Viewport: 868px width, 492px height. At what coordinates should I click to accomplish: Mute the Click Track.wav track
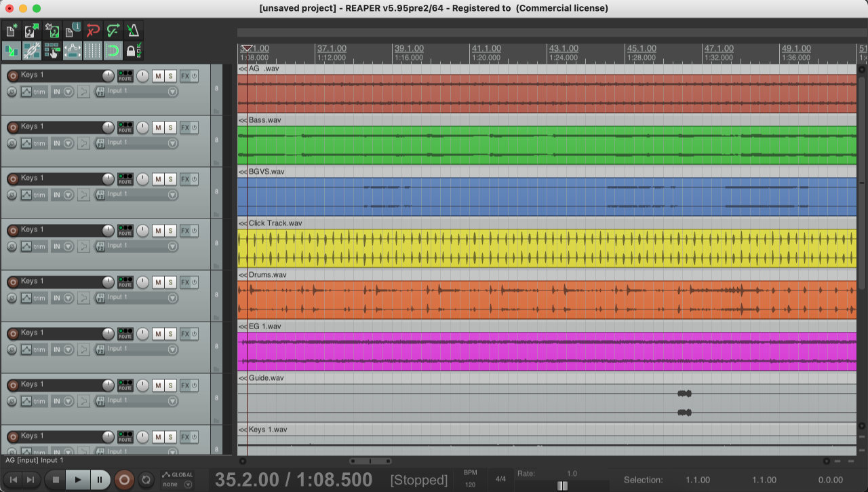(x=158, y=231)
